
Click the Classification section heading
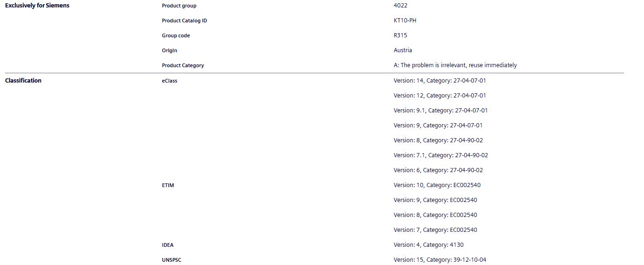coord(23,81)
